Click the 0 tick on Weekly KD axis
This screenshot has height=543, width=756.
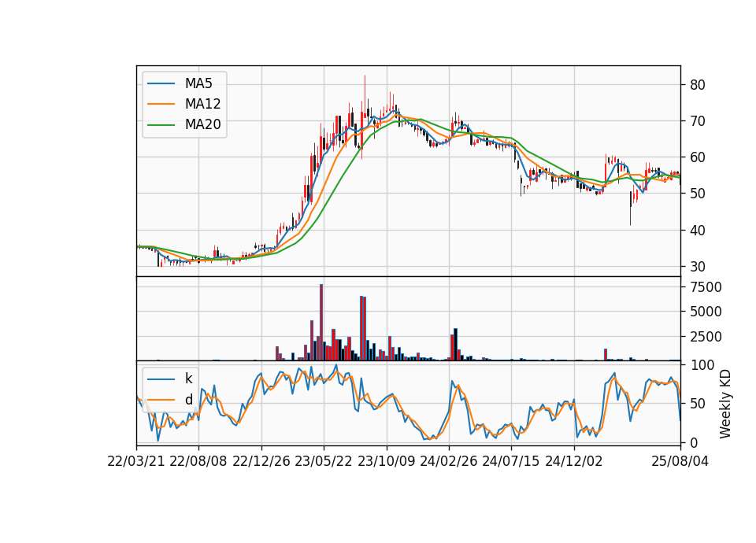click(x=694, y=442)
